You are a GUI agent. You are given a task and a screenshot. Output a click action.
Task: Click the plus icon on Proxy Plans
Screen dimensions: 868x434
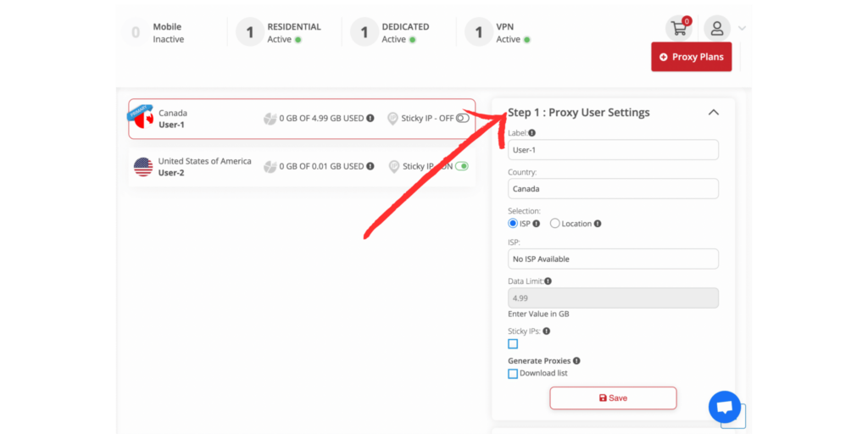tap(664, 57)
